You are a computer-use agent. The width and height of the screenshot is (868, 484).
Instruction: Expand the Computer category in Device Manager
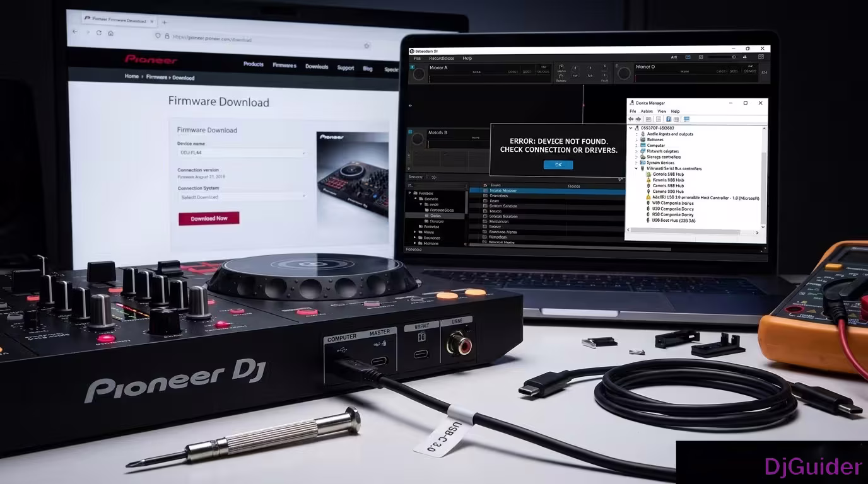coord(636,146)
